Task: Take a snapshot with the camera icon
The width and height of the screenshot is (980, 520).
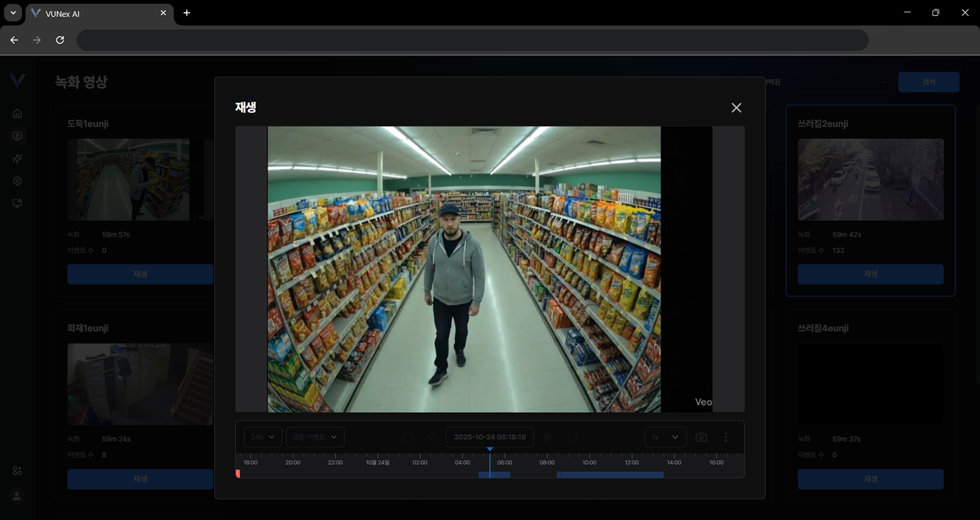Action: (701, 437)
